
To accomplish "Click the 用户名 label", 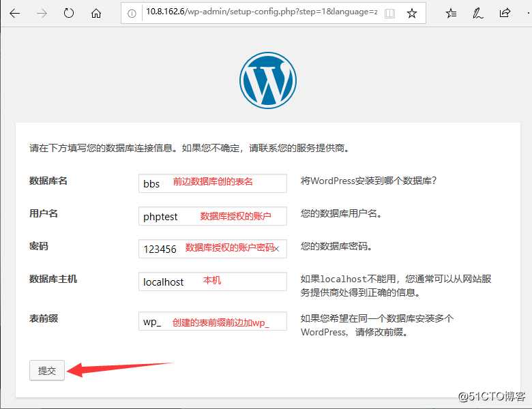I will (44, 213).
